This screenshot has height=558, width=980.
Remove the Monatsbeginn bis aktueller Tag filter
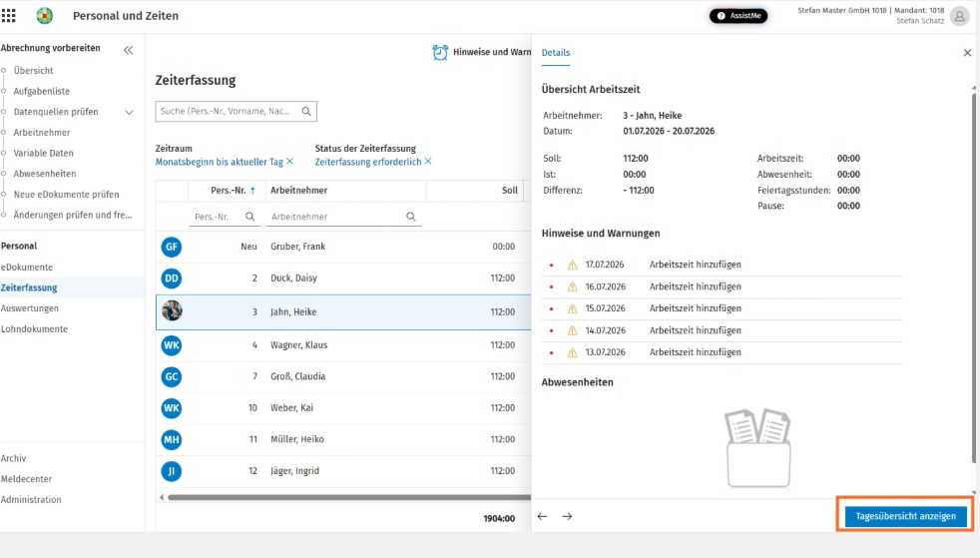click(x=290, y=162)
